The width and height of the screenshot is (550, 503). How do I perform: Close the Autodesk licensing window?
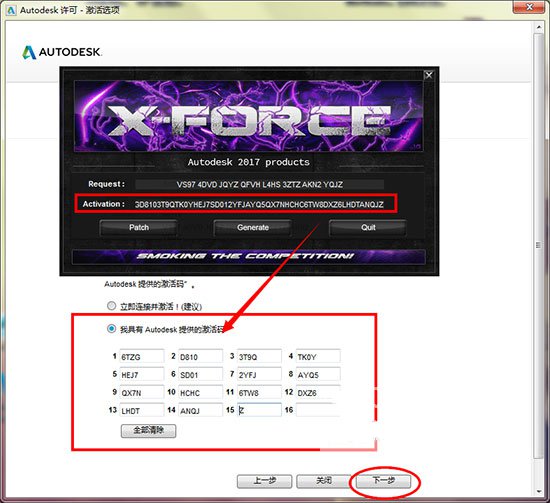click(x=530, y=7)
